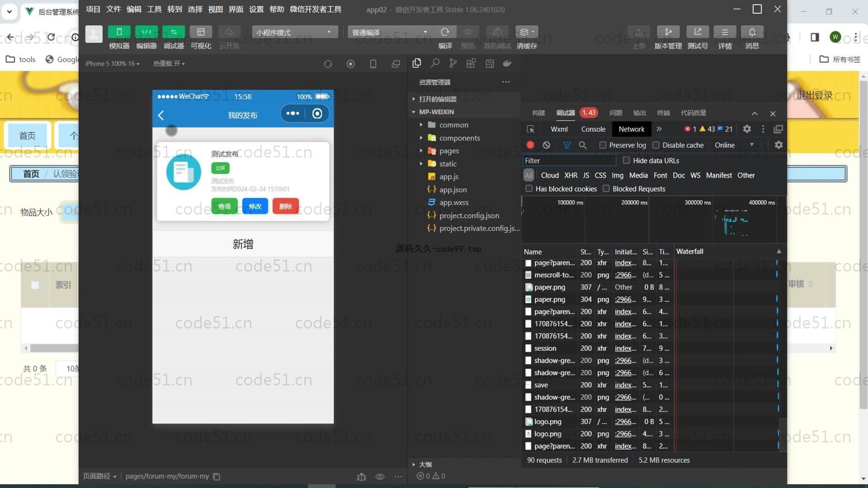Click simulator phone device icon
Image resolution: width=868 pixels, height=488 pixels.
373,64
